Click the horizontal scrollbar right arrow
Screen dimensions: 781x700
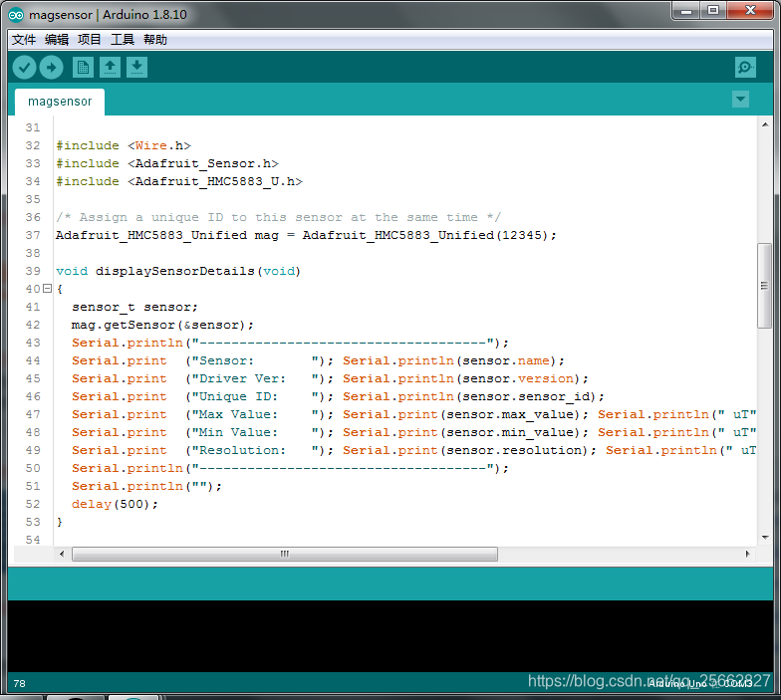[x=747, y=554]
